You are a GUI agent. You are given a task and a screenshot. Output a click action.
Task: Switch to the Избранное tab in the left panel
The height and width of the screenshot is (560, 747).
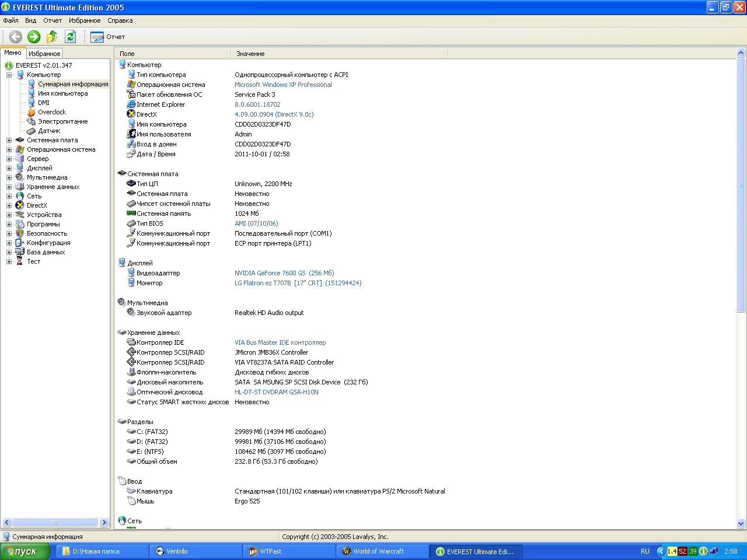click(44, 53)
